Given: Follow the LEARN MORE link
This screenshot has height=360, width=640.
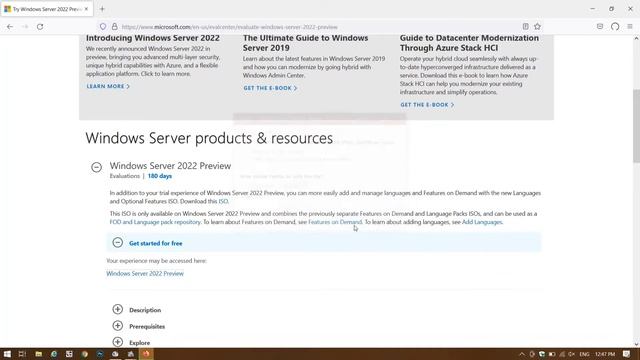Looking at the screenshot, I should coord(108,86).
